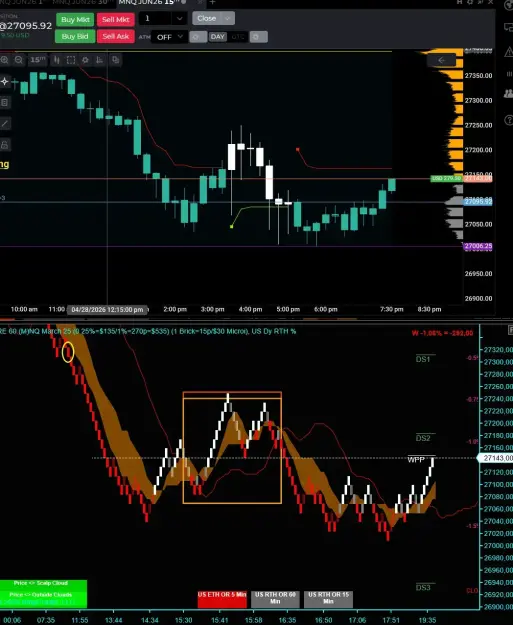Open the help question mark icon
Viewport: 513px width, 625px height.
(x=509, y=120)
